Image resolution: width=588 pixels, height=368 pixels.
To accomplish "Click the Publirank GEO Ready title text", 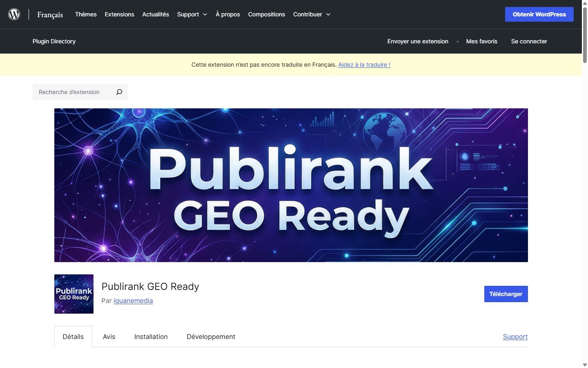I will [x=150, y=287].
